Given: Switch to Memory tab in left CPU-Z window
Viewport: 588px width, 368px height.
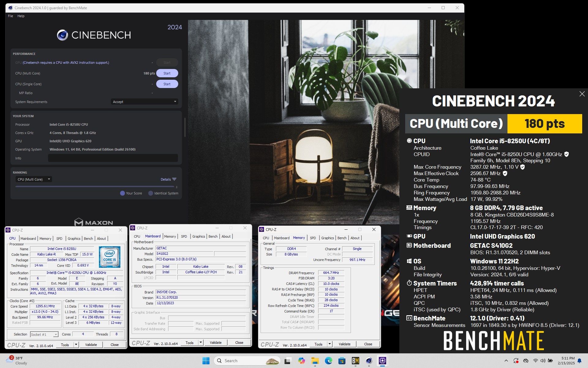Looking at the screenshot, I should [45, 239].
